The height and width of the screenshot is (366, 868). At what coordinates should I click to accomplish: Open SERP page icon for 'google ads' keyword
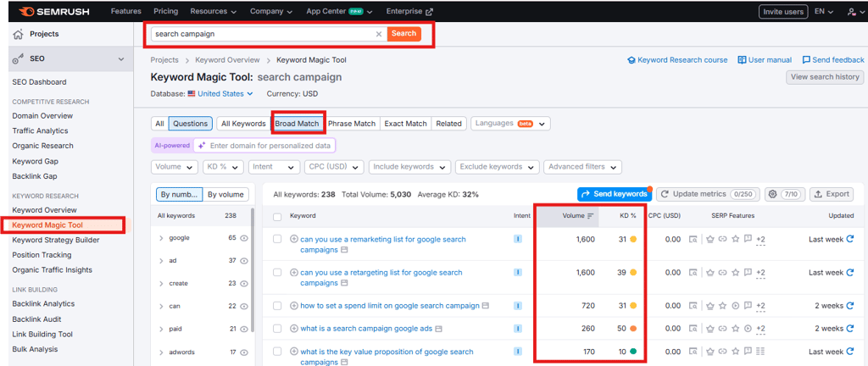pyautogui.click(x=438, y=329)
